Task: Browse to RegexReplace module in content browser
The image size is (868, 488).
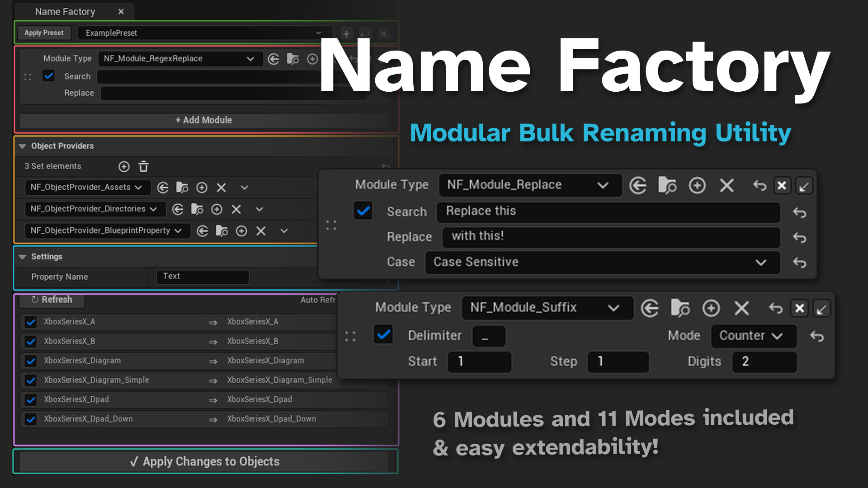Action: click(x=293, y=59)
